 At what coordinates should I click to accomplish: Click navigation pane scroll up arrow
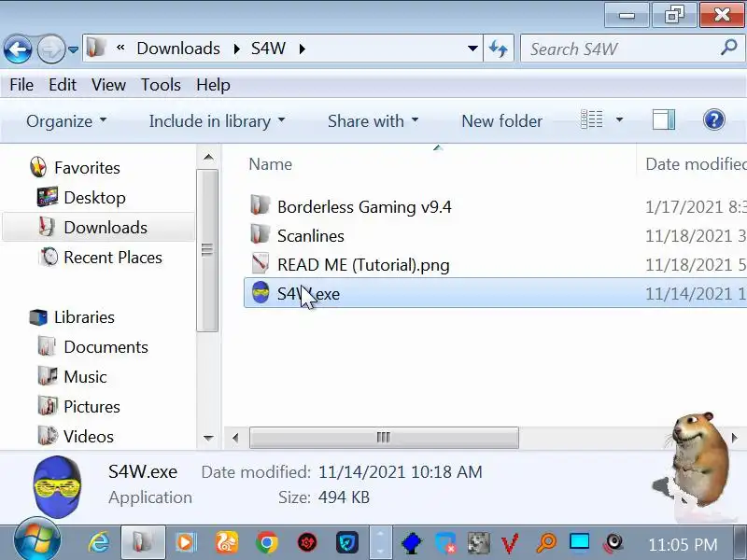tap(208, 157)
